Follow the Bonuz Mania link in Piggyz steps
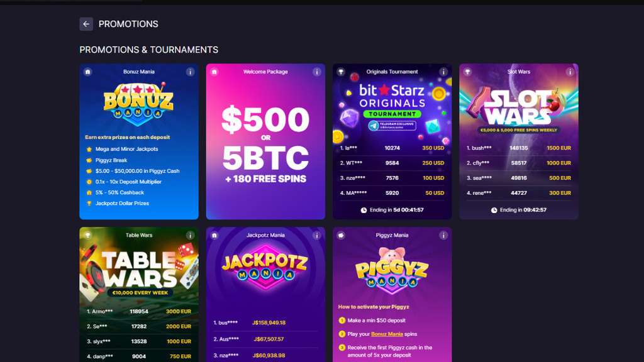Screen dimensions: 644x362 387,334
